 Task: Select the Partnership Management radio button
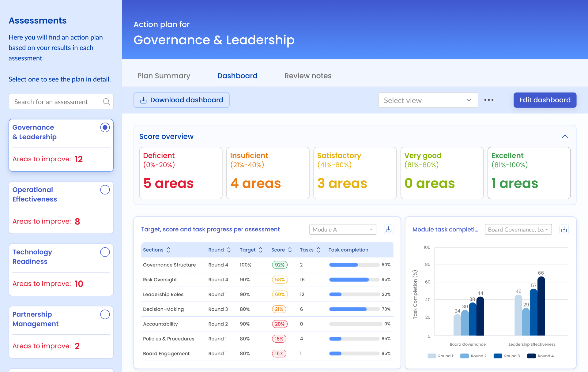coord(105,314)
